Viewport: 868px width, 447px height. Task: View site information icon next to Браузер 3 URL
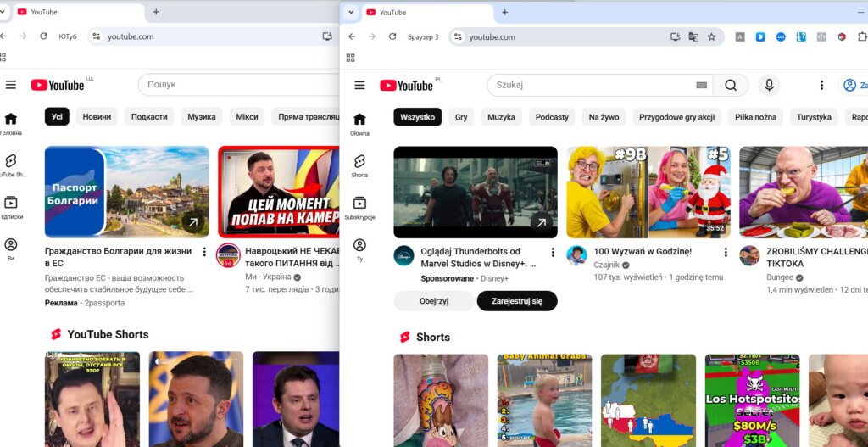tap(457, 37)
